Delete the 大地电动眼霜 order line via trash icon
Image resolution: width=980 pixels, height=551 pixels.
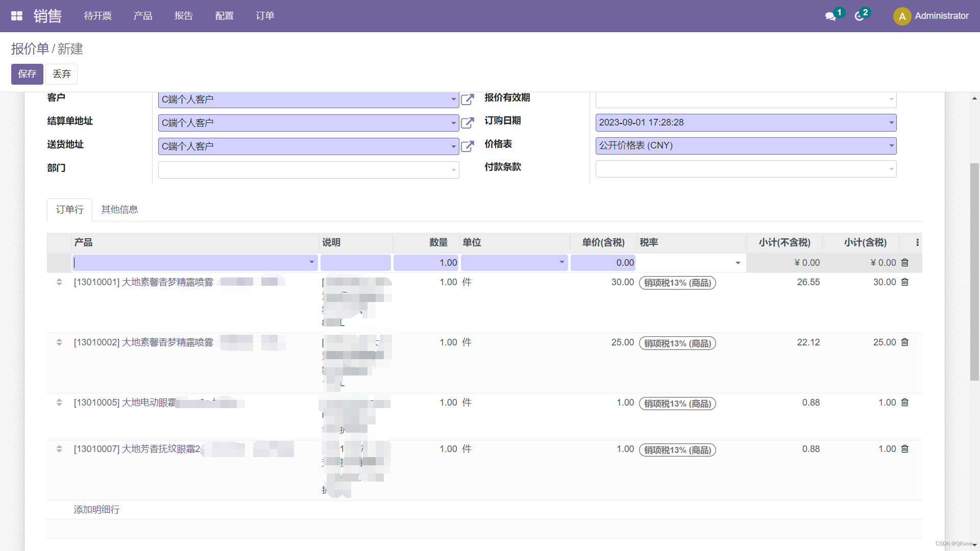(x=905, y=403)
